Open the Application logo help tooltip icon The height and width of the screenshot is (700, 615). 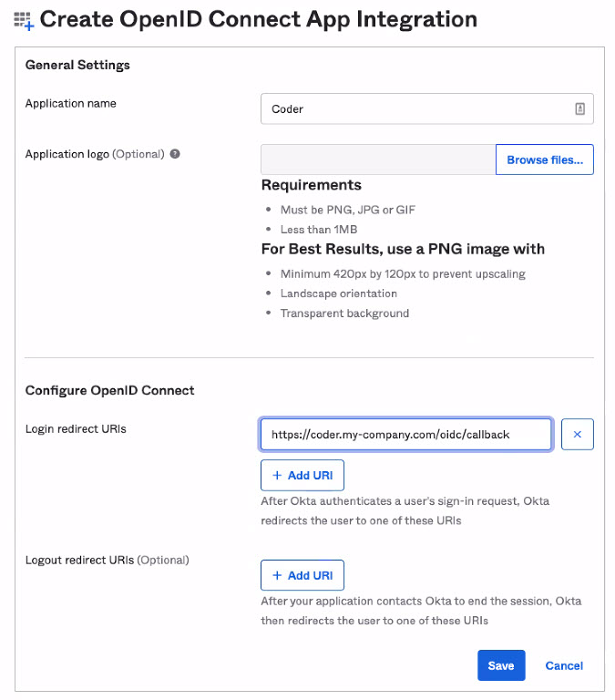point(175,154)
